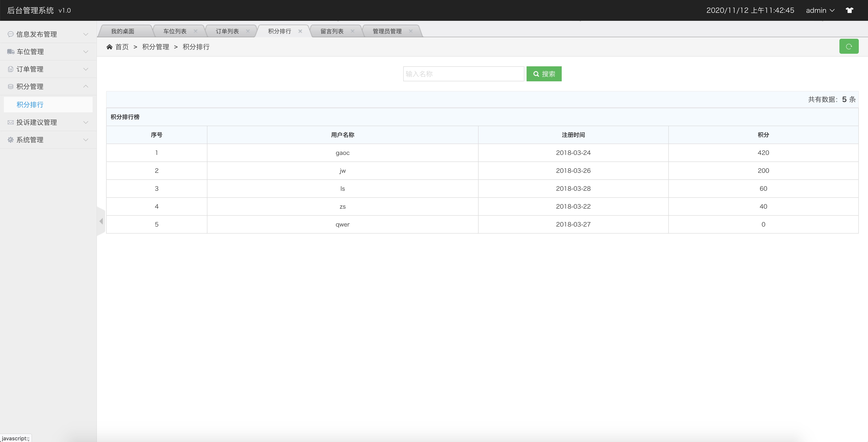The image size is (868, 442).
Task: Close the 留言列表 tab
Action: [352, 31]
